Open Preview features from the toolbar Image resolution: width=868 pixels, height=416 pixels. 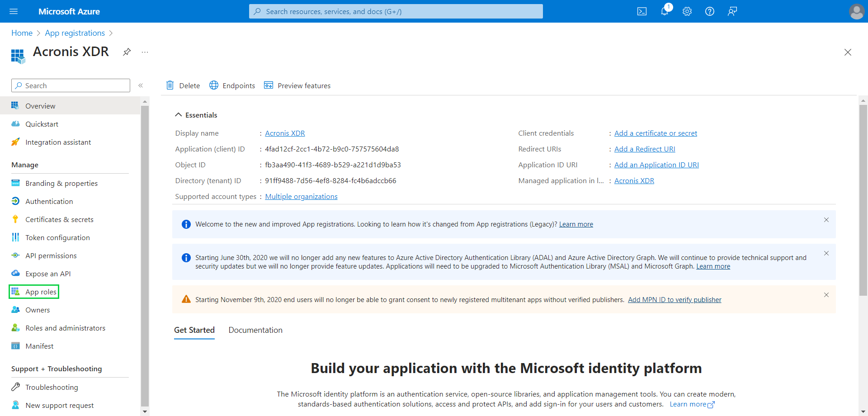[297, 85]
